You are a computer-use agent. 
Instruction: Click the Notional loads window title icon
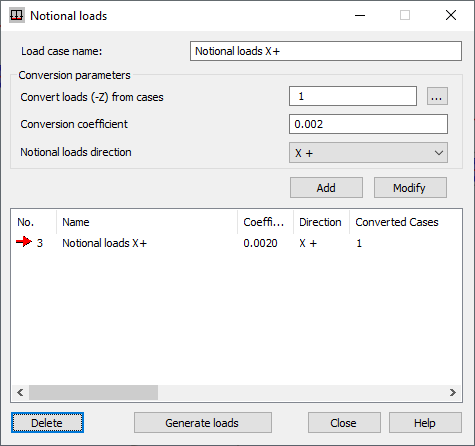16,15
